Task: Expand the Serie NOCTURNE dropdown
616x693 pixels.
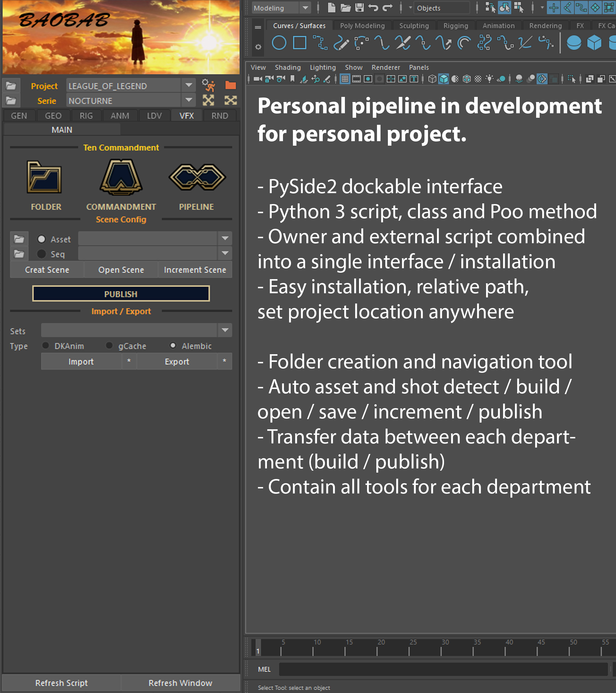Action: [x=189, y=100]
